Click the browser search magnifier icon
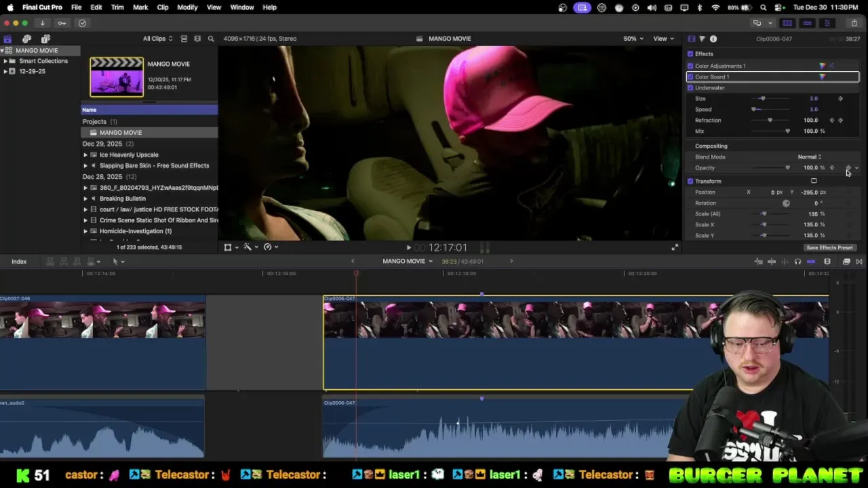The width and height of the screenshot is (868, 488). (211, 39)
